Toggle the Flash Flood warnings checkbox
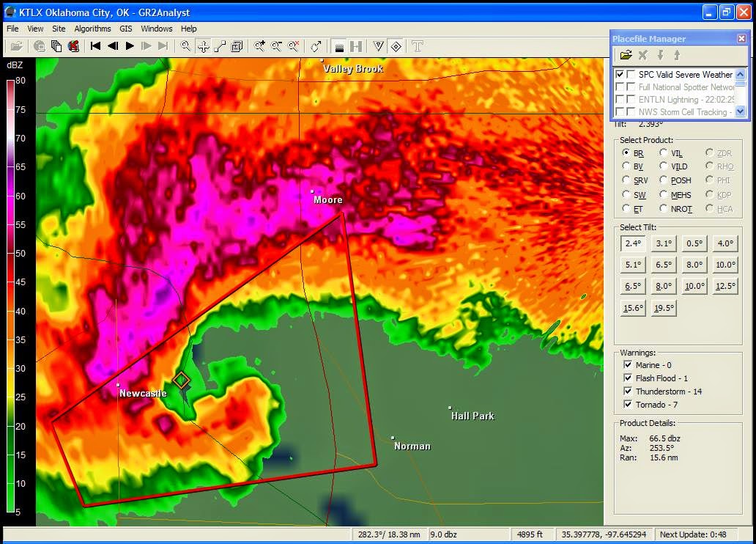This screenshot has width=756, height=544. coord(628,378)
